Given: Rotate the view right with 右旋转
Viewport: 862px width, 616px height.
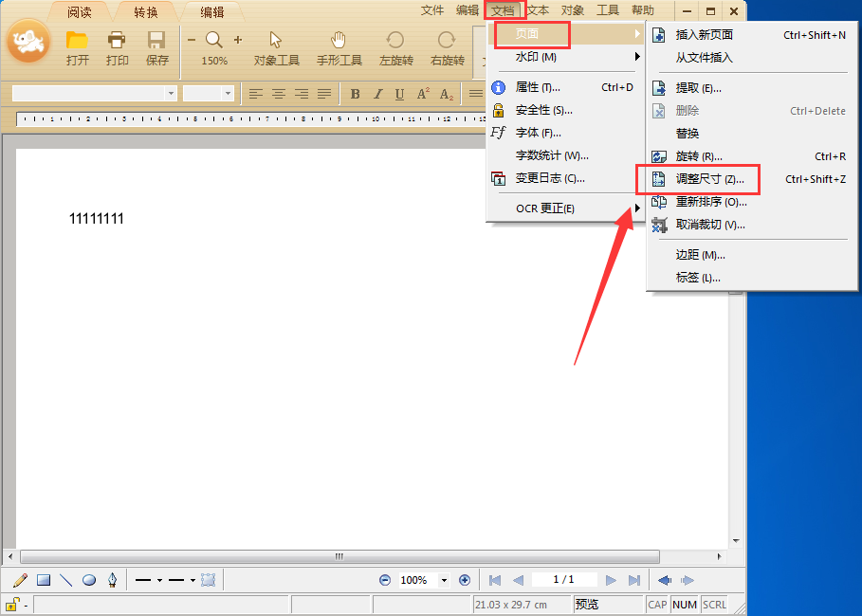Looking at the screenshot, I should 446,47.
